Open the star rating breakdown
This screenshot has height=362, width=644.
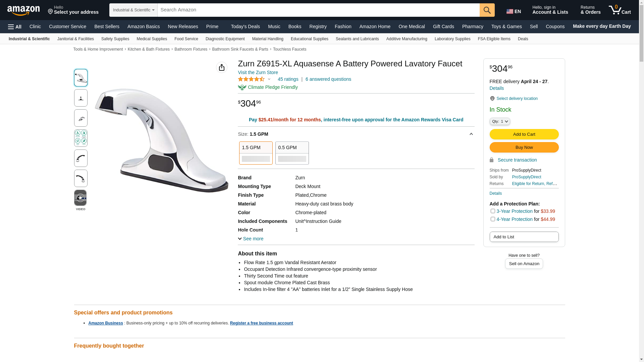point(254,79)
